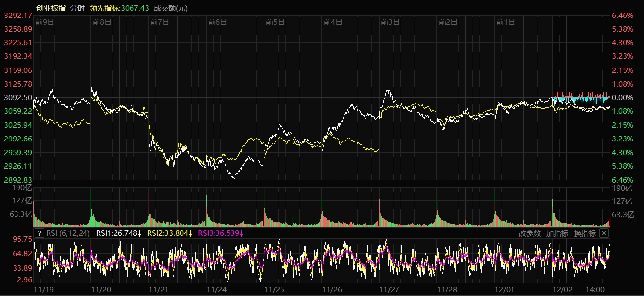This screenshot has width=644, height=296.
Task: Click the 0.00% label on right axis
Action: 623,98
